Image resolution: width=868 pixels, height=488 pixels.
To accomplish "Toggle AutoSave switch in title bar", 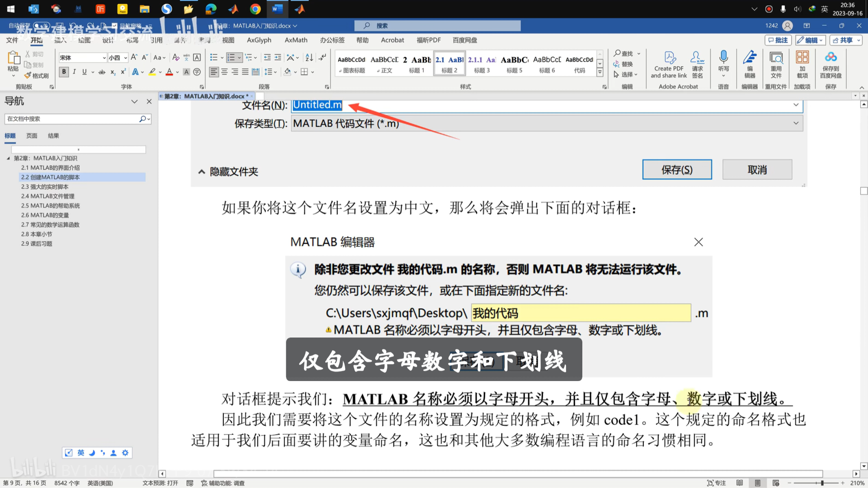I will point(42,26).
